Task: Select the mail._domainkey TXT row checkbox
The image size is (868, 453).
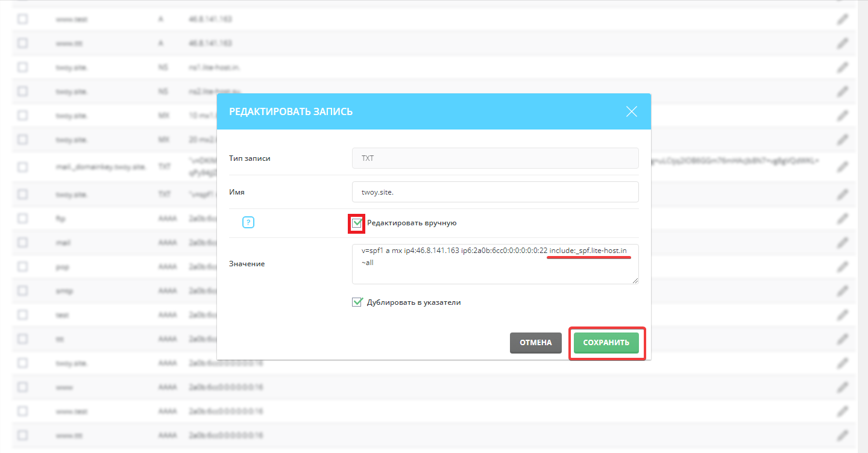Action: pos(22,167)
